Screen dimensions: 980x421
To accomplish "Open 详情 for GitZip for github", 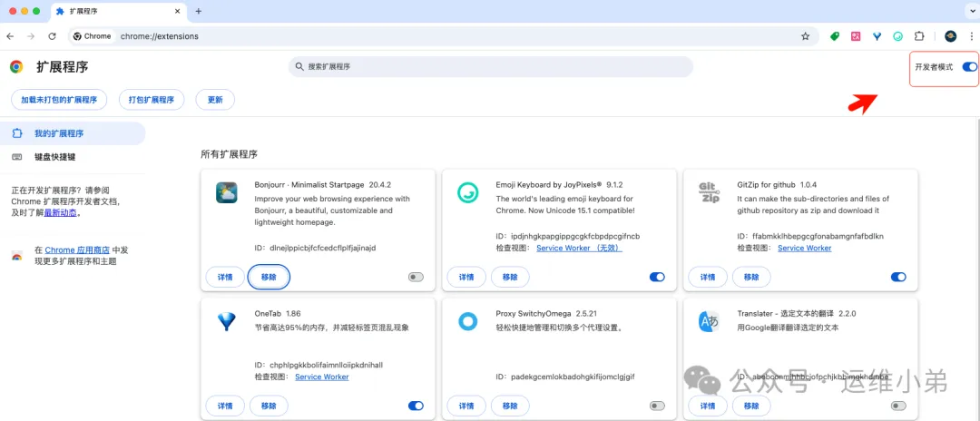I will coord(708,278).
